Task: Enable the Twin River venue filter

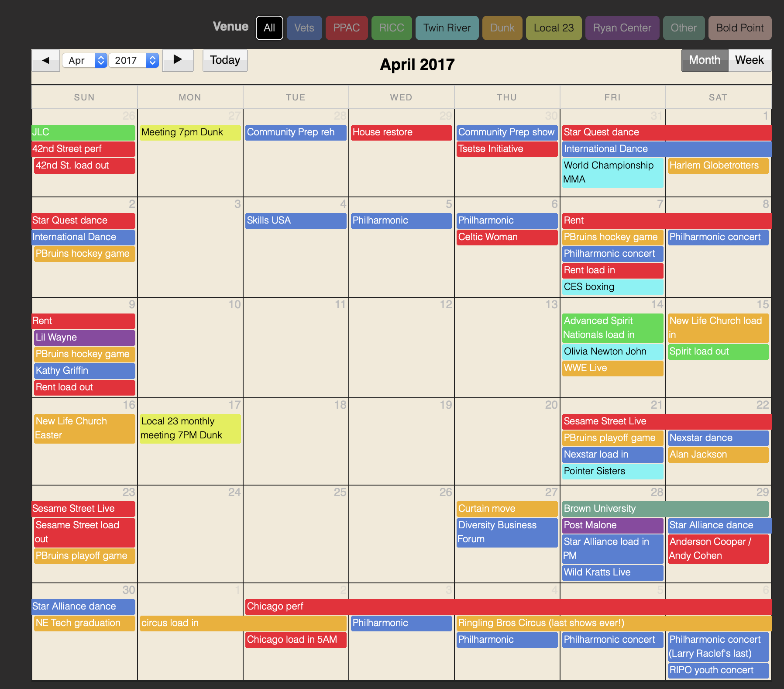Action: pos(447,28)
